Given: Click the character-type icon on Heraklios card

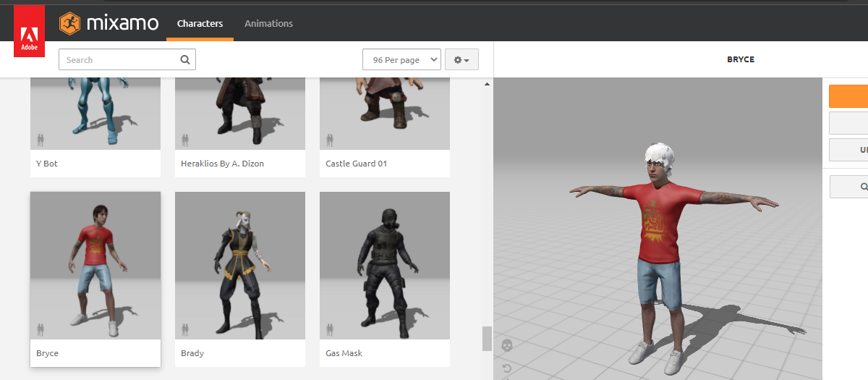Looking at the screenshot, I should [x=185, y=140].
